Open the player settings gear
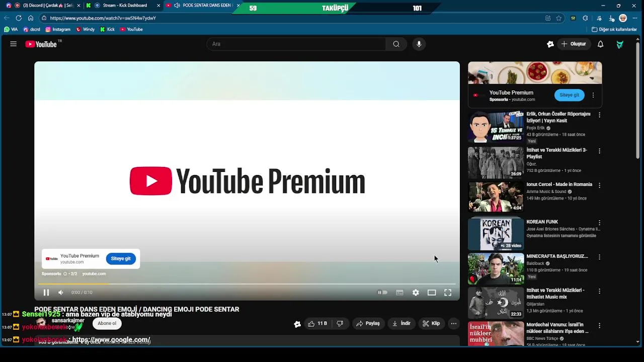The image size is (644, 362). coord(416,293)
